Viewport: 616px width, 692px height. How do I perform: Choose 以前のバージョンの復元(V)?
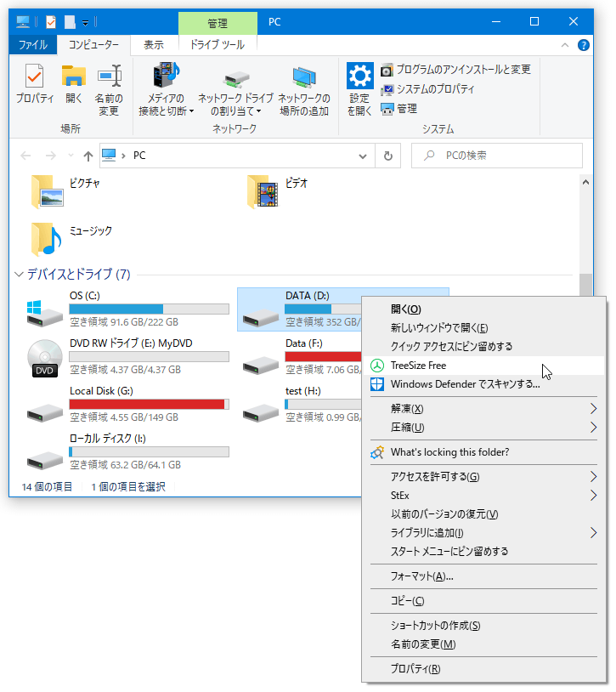point(483,514)
